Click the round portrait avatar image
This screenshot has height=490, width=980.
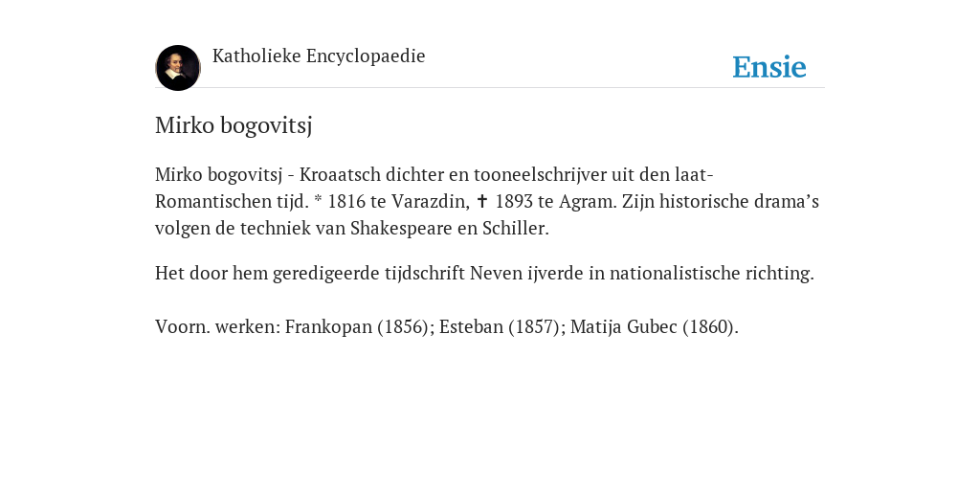click(178, 68)
